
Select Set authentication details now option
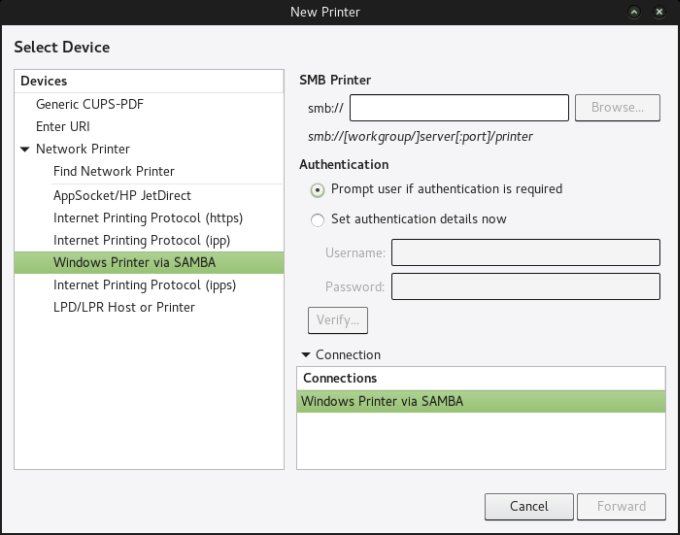[318, 219]
